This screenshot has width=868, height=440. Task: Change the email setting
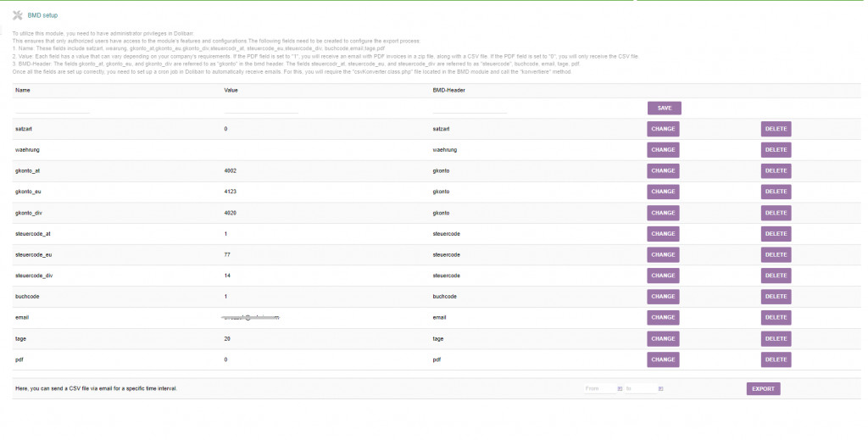point(664,317)
